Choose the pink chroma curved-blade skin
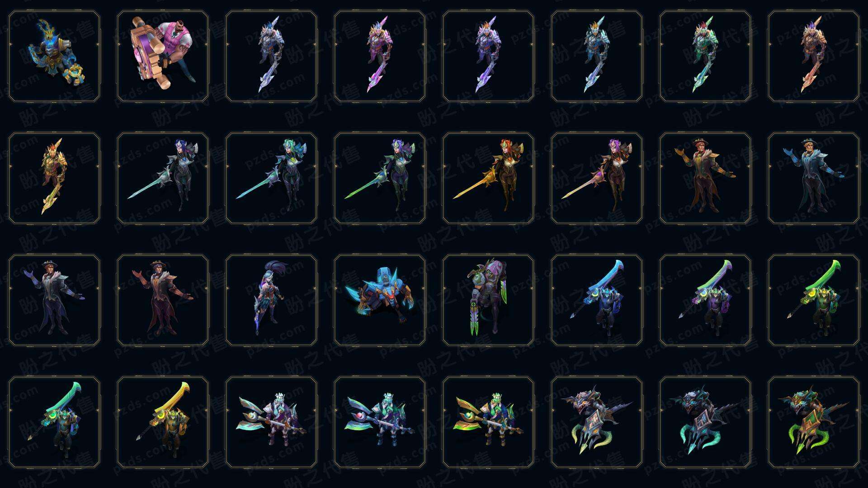The height and width of the screenshot is (488, 868). (380, 56)
